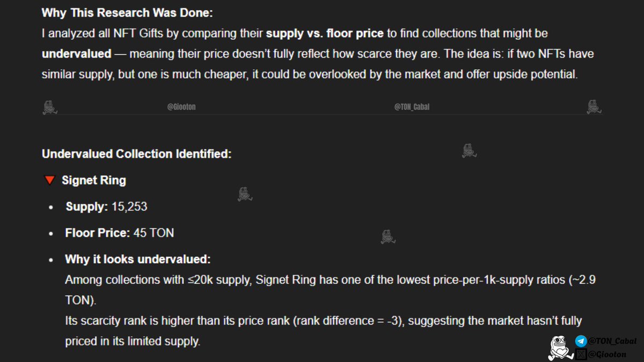This screenshot has height=362, width=644.
Task: Open the @TON_Cabal watermark text in the divider
Action: pos(412,107)
